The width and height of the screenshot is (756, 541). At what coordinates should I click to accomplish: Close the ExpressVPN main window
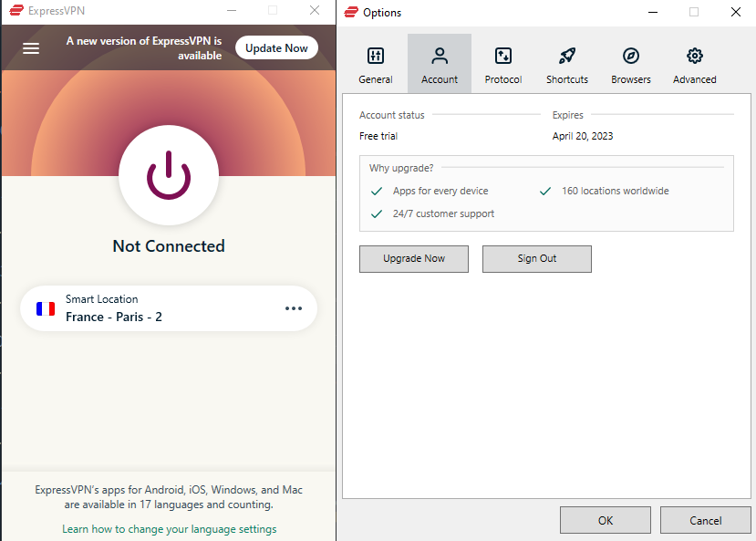(x=315, y=10)
